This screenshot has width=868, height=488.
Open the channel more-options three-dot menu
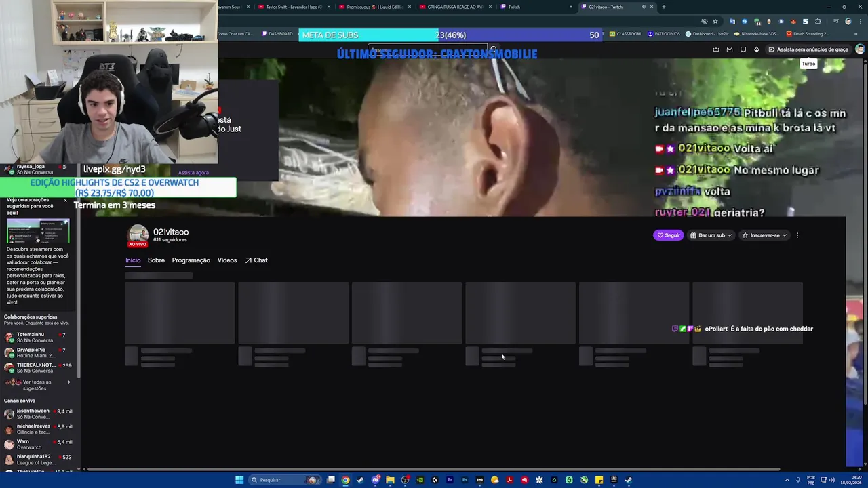[x=797, y=235]
